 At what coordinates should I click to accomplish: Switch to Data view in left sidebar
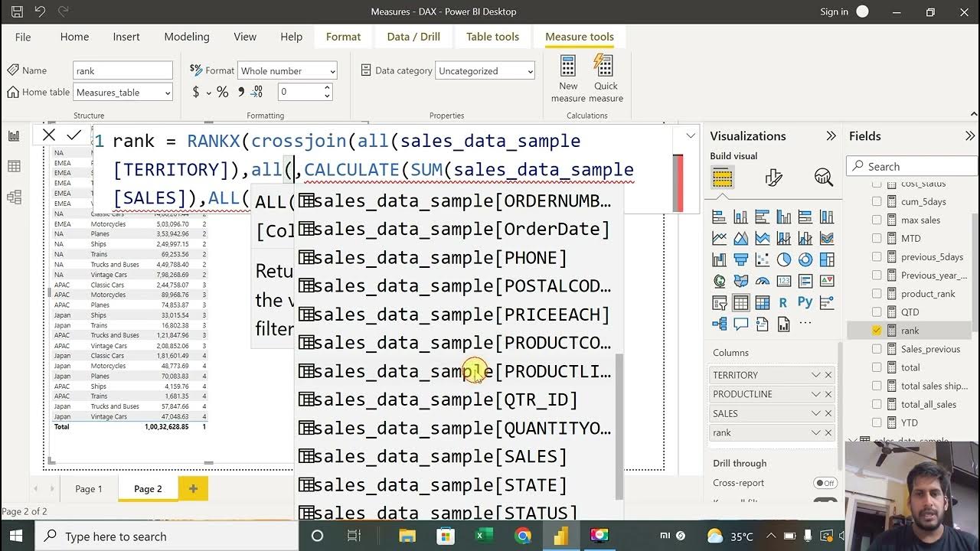14,166
